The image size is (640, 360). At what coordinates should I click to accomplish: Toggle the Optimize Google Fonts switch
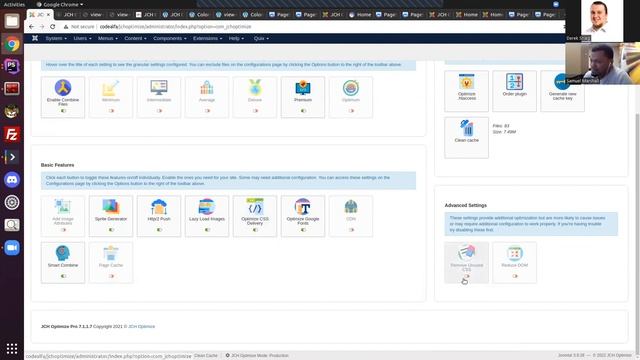(303, 230)
